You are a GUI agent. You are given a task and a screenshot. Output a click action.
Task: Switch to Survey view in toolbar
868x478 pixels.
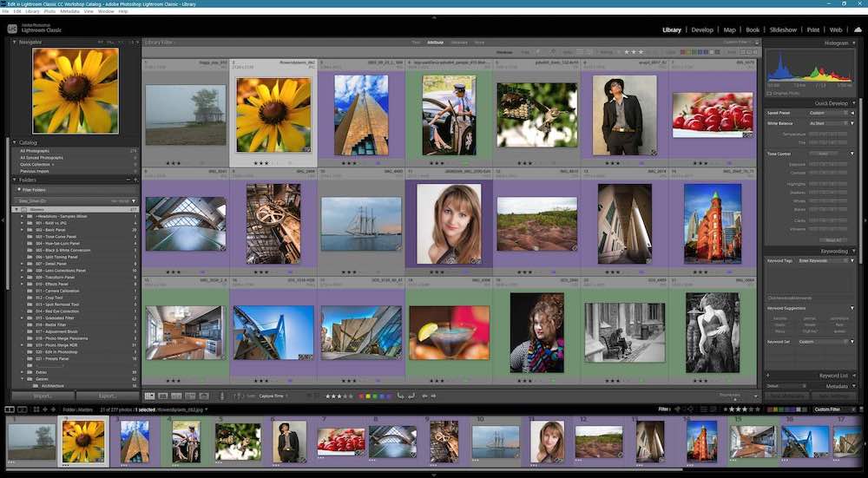[190, 396]
